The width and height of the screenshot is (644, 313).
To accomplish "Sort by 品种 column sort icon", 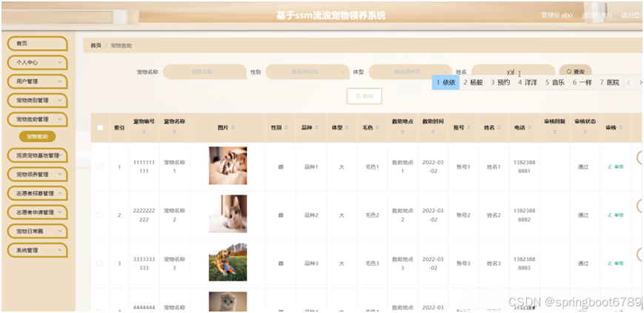I will 316,128.
